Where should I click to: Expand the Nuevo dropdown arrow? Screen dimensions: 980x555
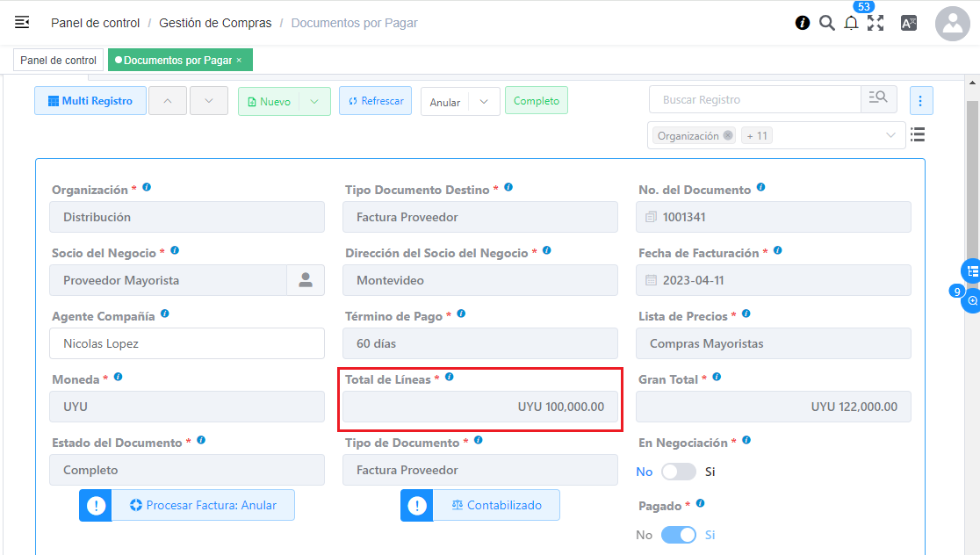click(x=314, y=102)
